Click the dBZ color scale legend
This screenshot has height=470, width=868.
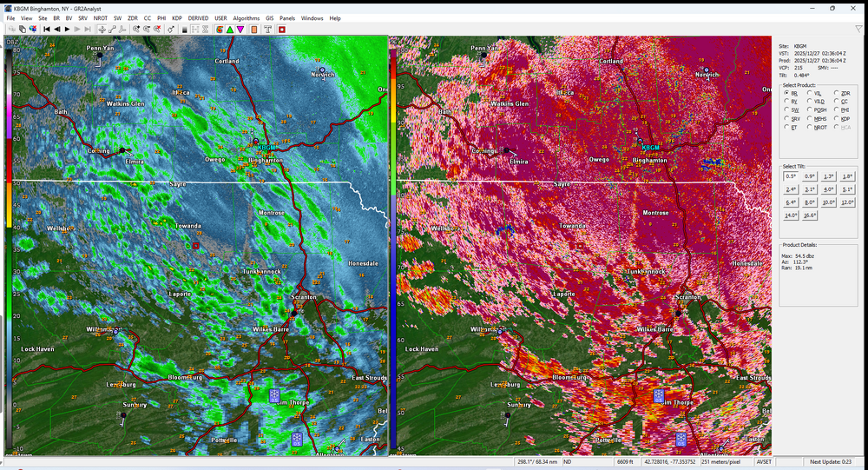pyautogui.click(x=8, y=243)
